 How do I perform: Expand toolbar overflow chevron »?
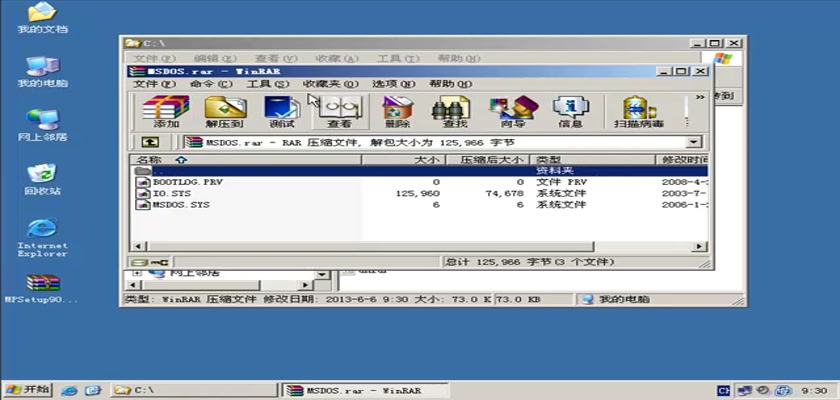(x=700, y=97)
